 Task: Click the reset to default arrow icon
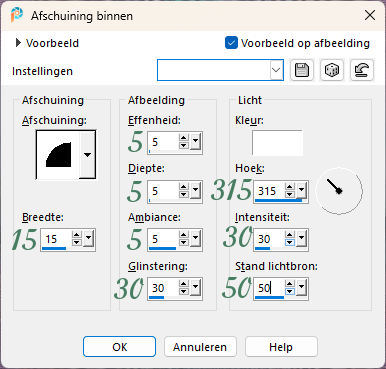click(362, 70)
